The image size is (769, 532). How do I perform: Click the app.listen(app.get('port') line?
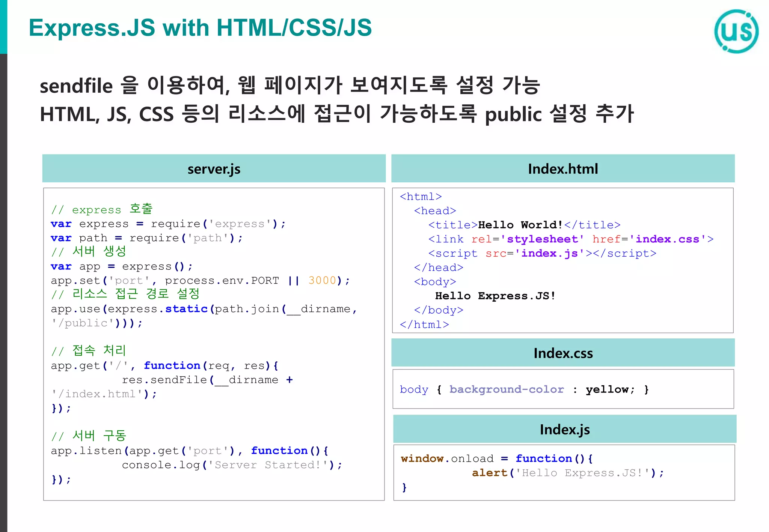[190, 451]
